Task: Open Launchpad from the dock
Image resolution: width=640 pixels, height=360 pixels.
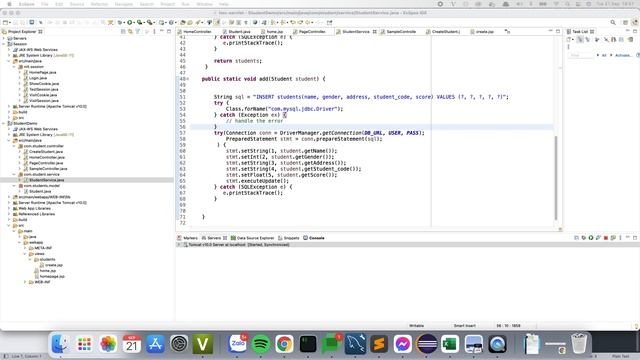Action: (x=84, y=344)
